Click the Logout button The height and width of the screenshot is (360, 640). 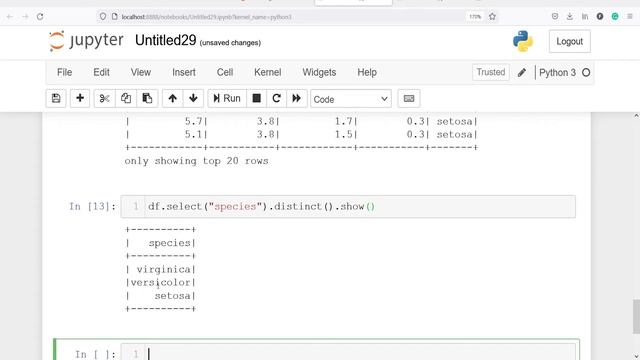point(569,41)
